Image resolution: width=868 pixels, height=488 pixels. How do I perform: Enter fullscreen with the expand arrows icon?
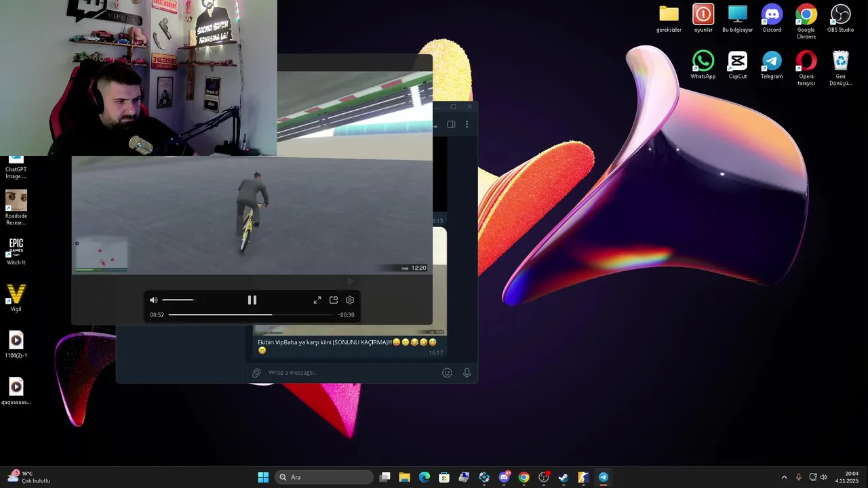click(x=317, y=300)
